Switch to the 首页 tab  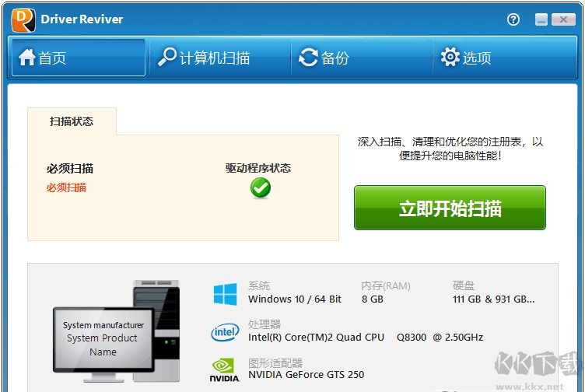pos(79,58)
